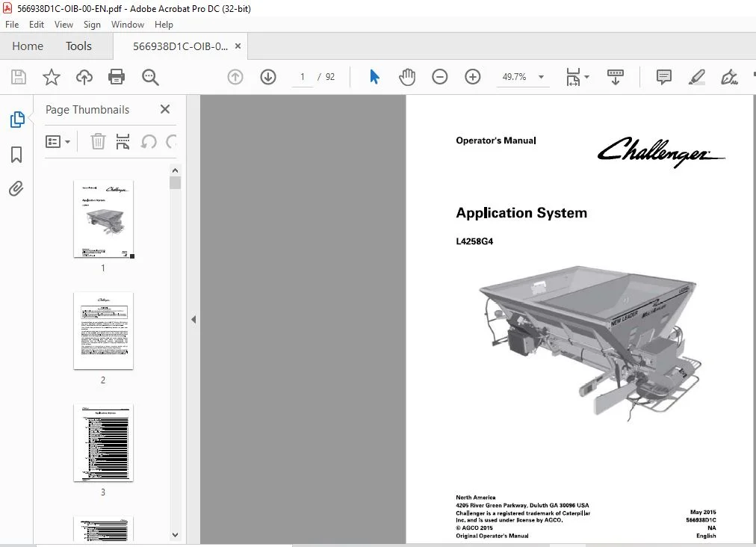756x547 pixels.
Task: Open the Help menu
Action: click(164, 25)
